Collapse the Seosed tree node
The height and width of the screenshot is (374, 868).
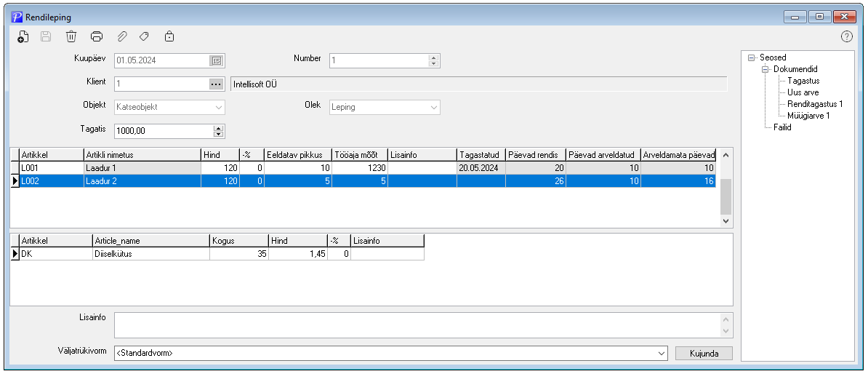coord(751,57)
